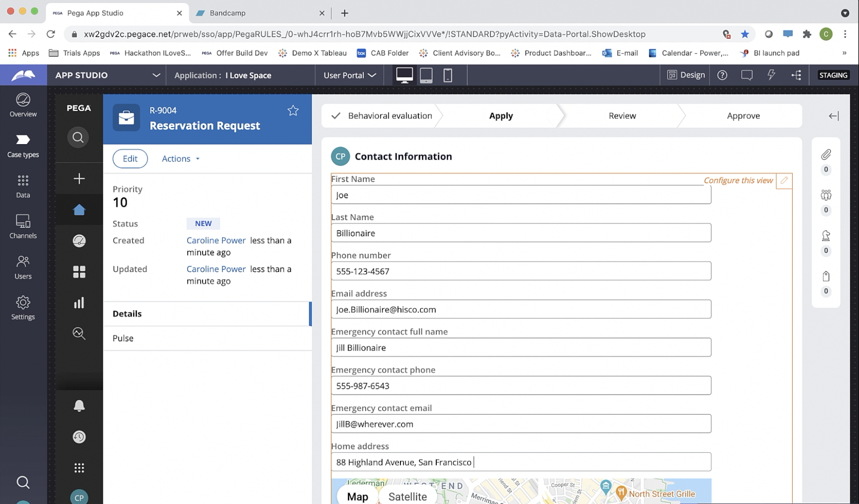
Task: Click the Caroline Power link next to Updated
Action: [x=216, y=269]
